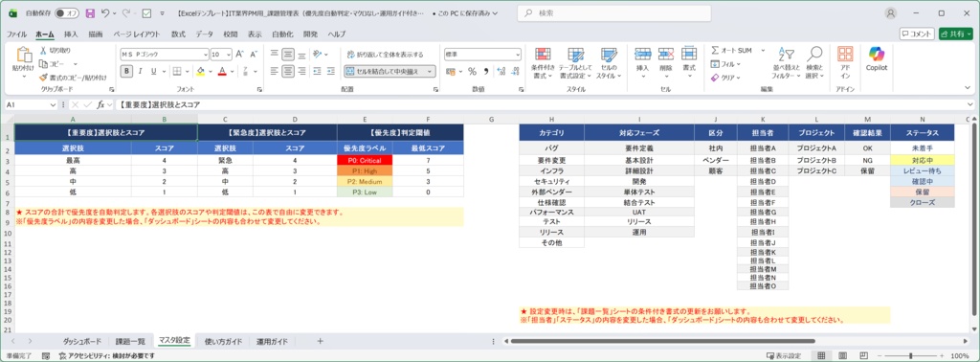Toggle wrap text to show all

[x=385, y=55]
